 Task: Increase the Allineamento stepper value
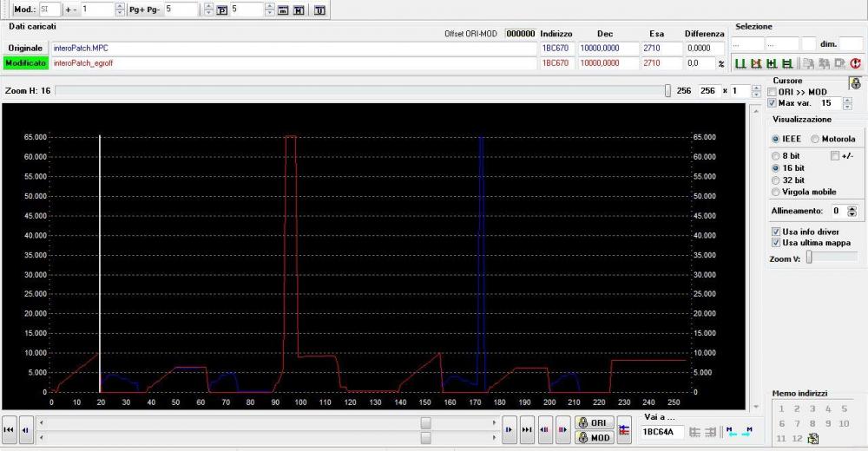(x=852, y=207)
